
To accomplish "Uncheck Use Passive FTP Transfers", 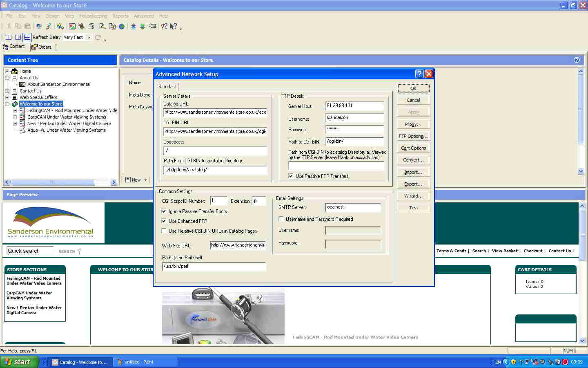I will tap(291, 176).
